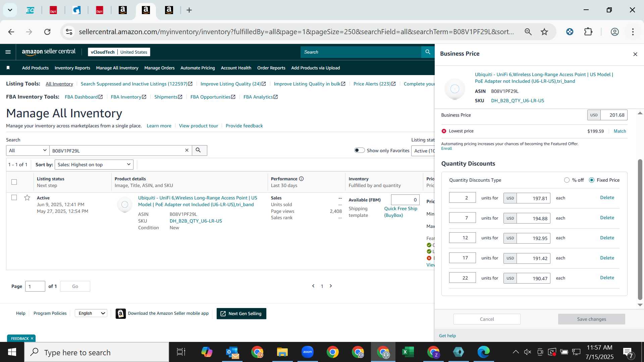This screenshot has height=362, width=644.
Task: Click the browser back arrow
Action: tap(11, 32)
